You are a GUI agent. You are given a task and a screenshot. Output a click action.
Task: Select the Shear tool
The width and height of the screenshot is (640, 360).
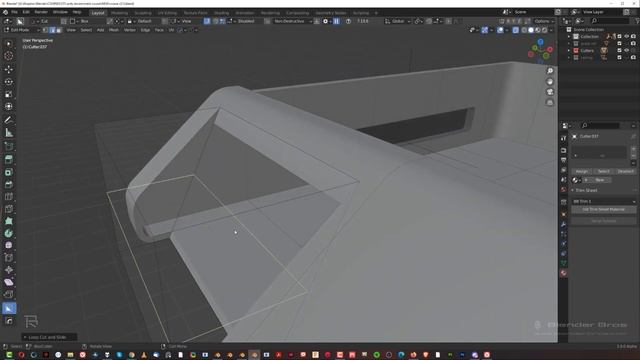click(9, 282)
